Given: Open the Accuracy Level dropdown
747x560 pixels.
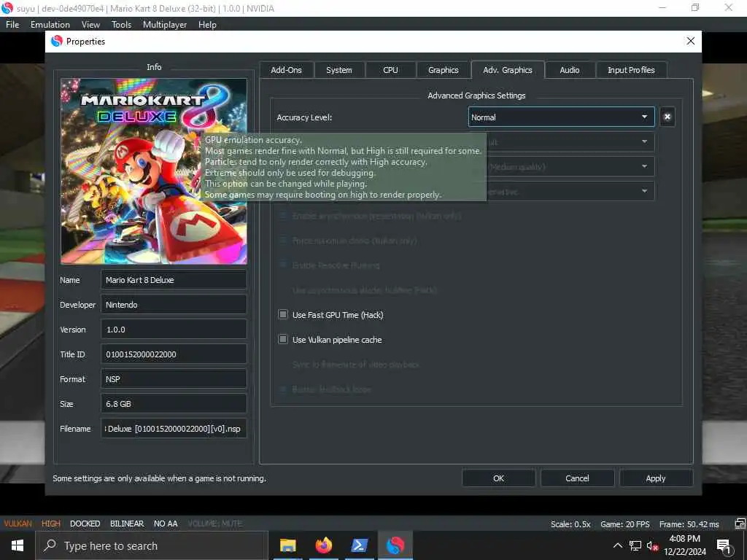Looking at the screenshot, I should tap(561, 117).
